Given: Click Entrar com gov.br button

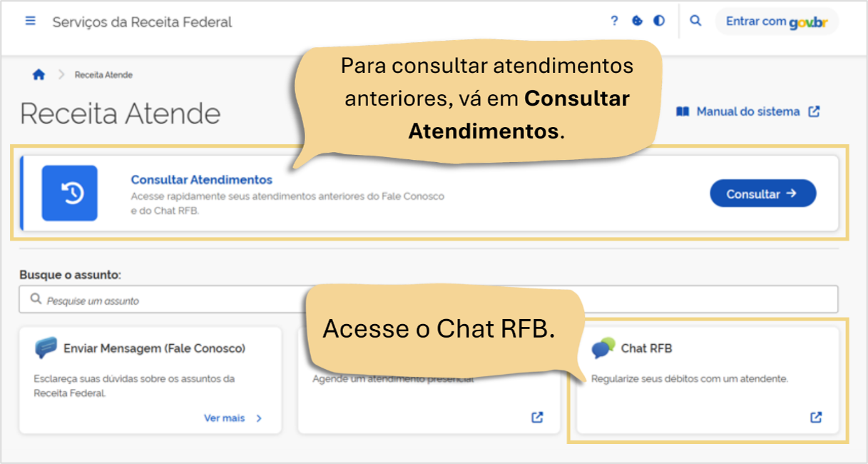Looking at the screenshot, I should (x=777, y=21).
